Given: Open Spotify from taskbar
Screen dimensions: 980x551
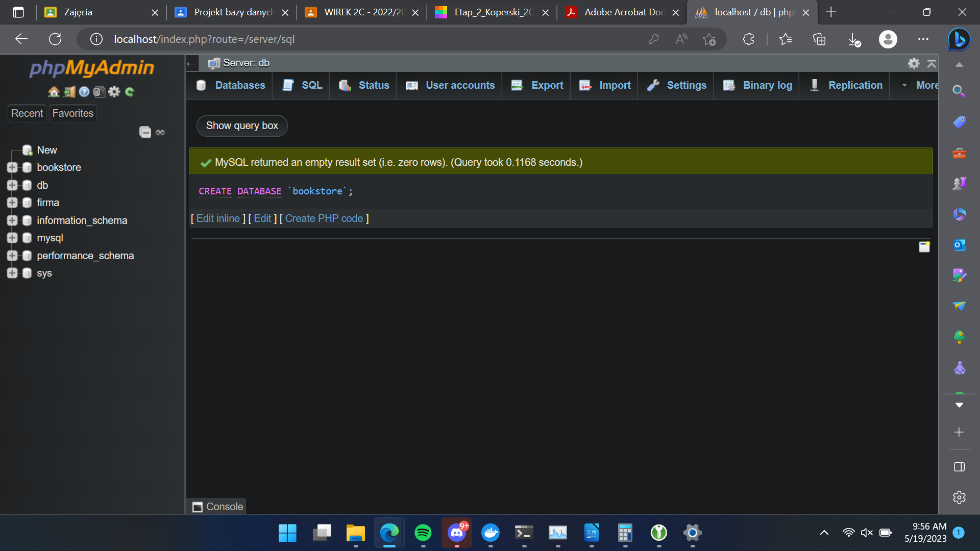Looking at the screenshot, I should coord(423,533).
